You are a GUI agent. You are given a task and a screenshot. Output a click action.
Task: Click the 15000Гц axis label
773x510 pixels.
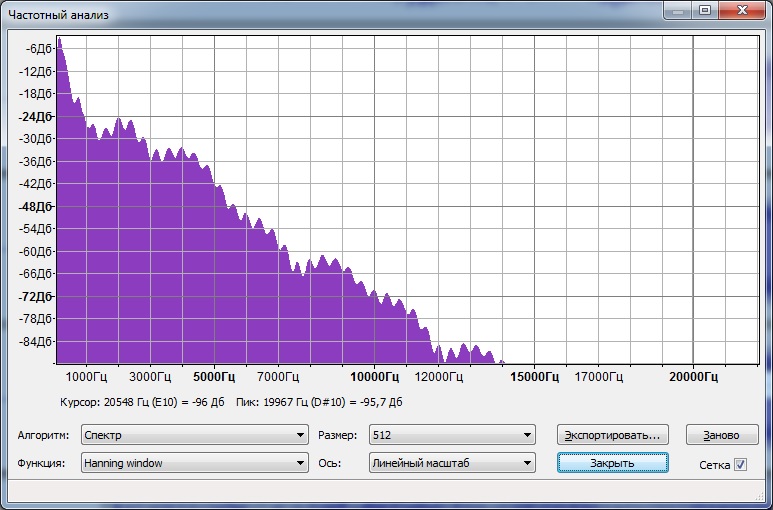point(534,377)
